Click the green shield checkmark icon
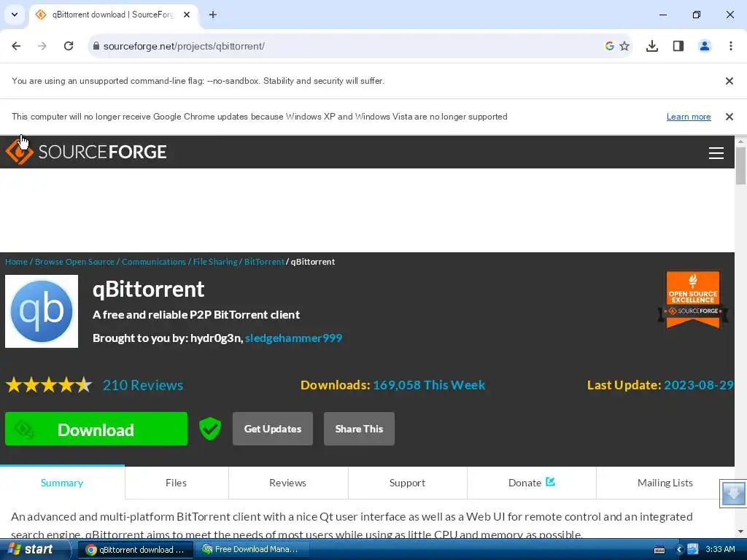 coord(209,429)
